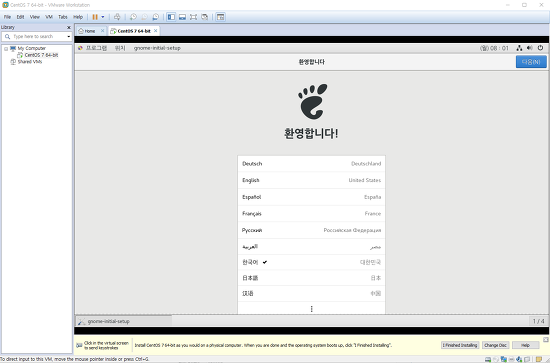Open the GNOME power menu icon

pos(540,48)
